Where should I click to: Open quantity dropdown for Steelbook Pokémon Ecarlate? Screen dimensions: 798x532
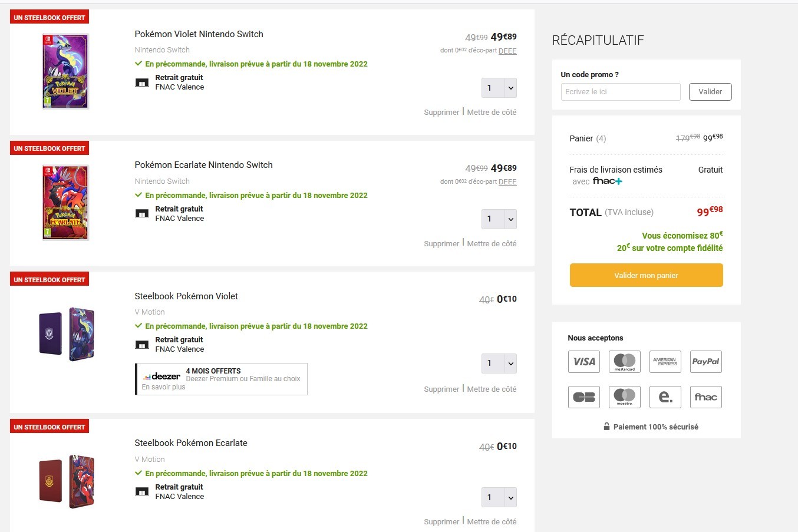click(499, 497)
